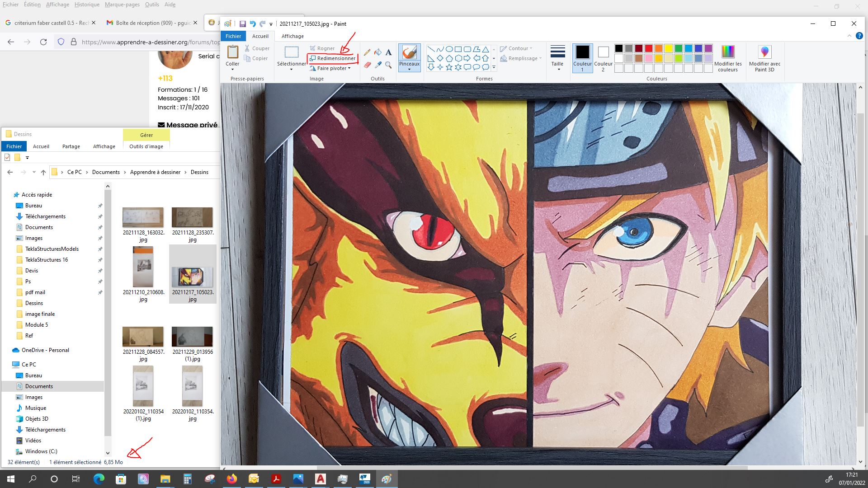Expand the Formes shapes gallery
This screenshot has height=488, width=868.
pos(494,67)
